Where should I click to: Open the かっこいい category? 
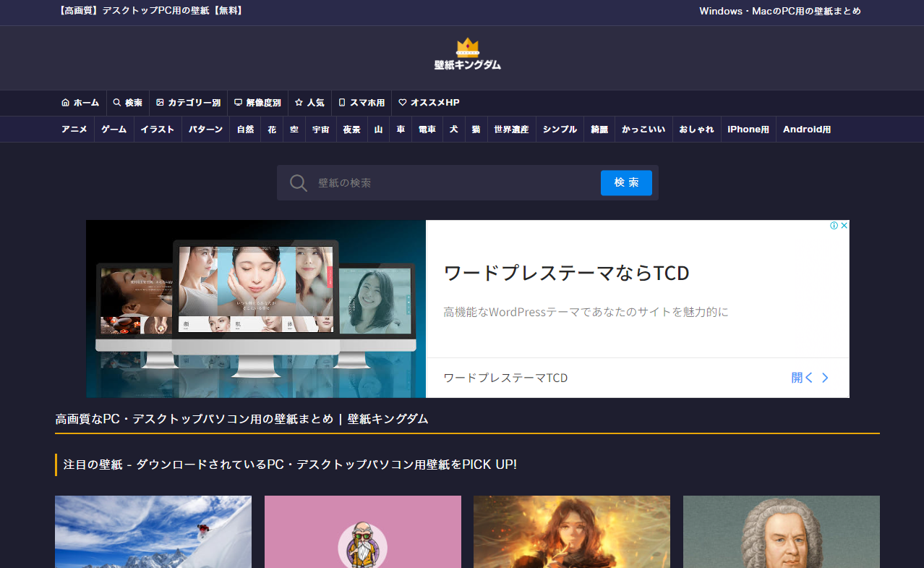coord(643,130)
